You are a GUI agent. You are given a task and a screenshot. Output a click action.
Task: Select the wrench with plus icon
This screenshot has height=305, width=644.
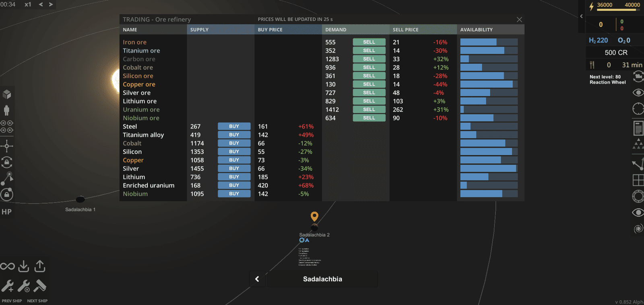(x=8, y=286)
